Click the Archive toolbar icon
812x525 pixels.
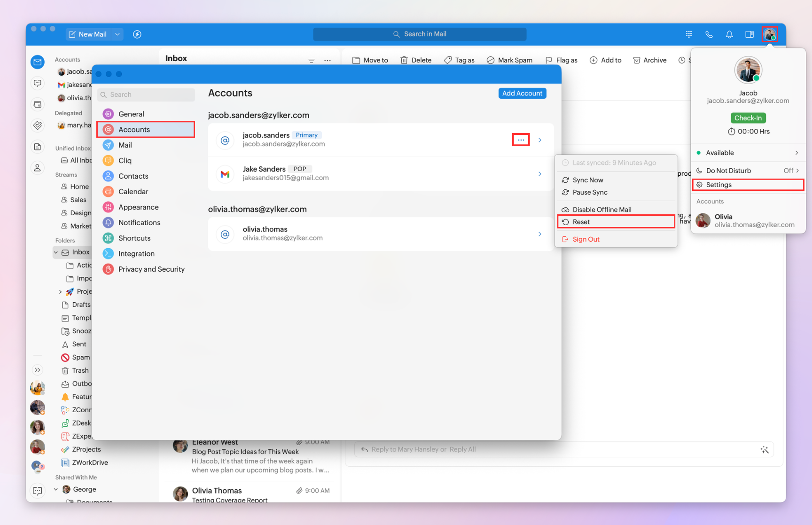pyautogui.click(x=650, y=60)
